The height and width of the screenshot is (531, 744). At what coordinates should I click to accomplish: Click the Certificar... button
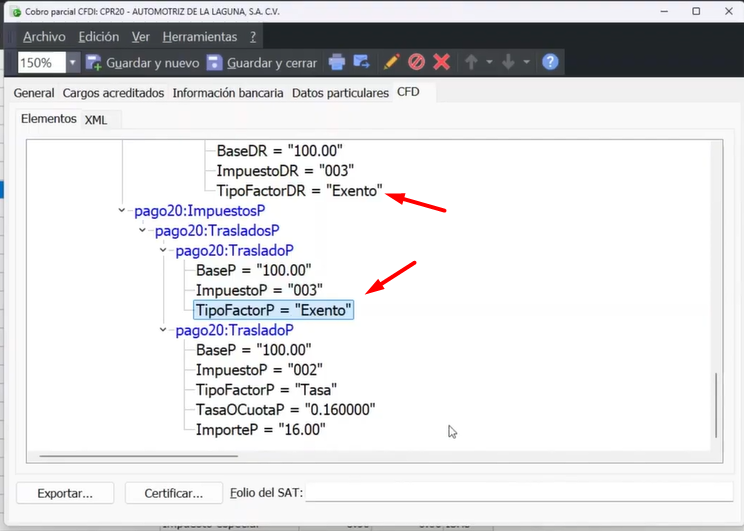click(174, 493)
